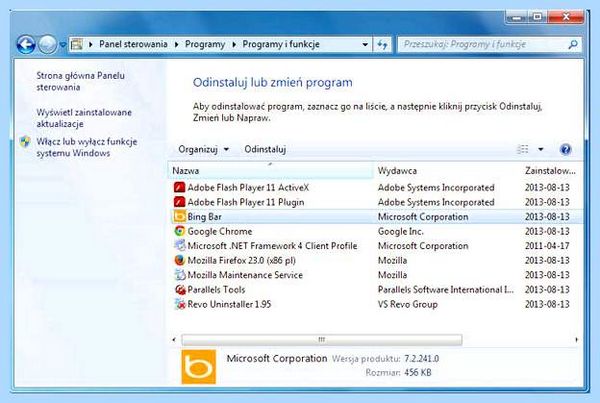The image size is (600, 403).
Task: Expand arrow after 'Panel sterowania' breadcrumb
Action: [176, 44]
